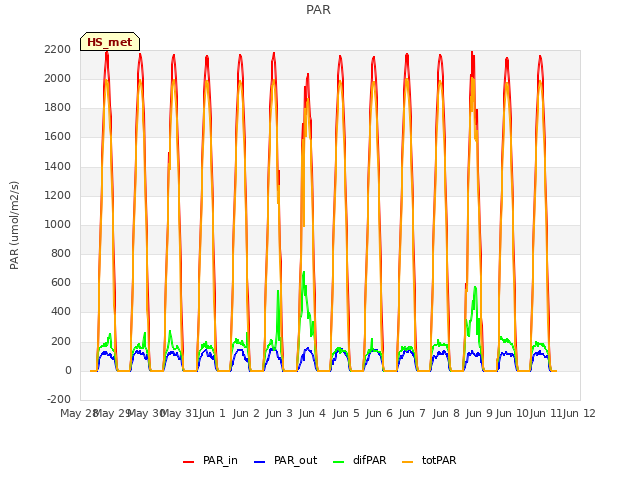This screenshot has width=640, height=480.
Task: Click the 2000 y-axis tick label
Action: [x=58, y=78]
